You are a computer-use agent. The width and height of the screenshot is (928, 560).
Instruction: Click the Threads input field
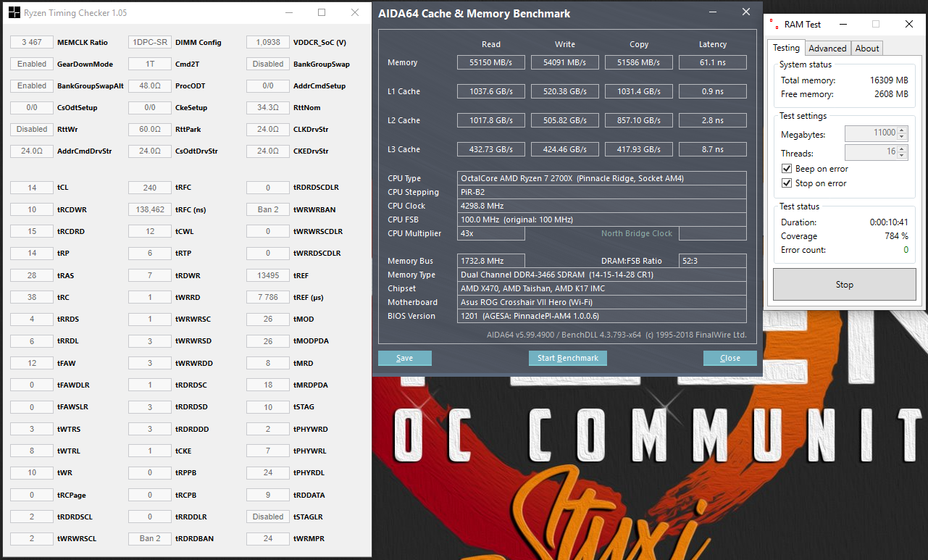pos(871,153)
